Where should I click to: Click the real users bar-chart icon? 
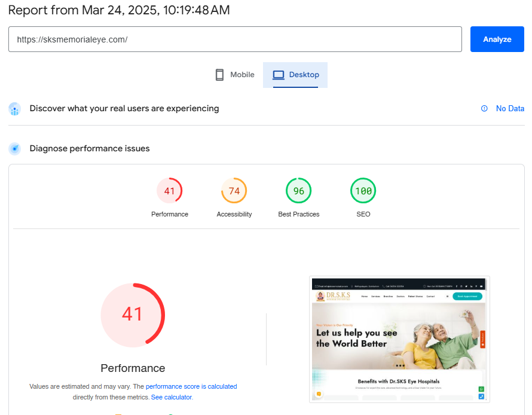pyautogui.click(x=14, y=109)
